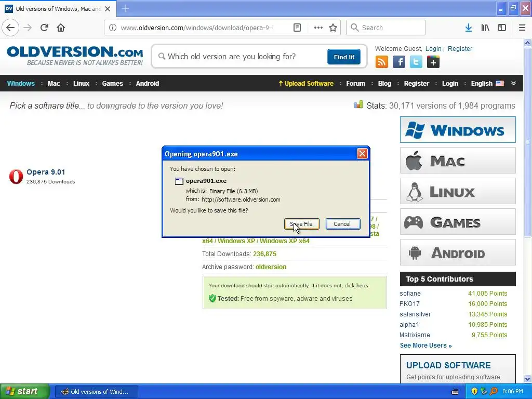
Task: Open the downloads arrow panel
Action: [x=469, y=28]
